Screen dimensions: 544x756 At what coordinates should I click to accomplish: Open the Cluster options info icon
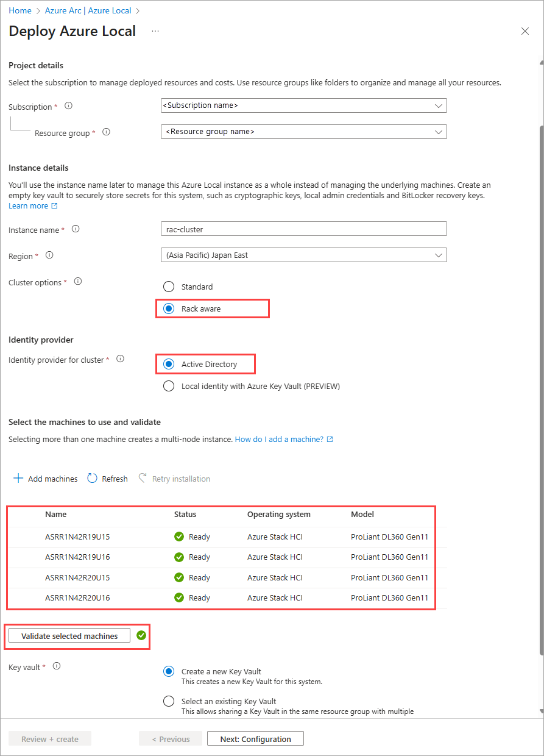pyautogui.click(x=77, y=282)
